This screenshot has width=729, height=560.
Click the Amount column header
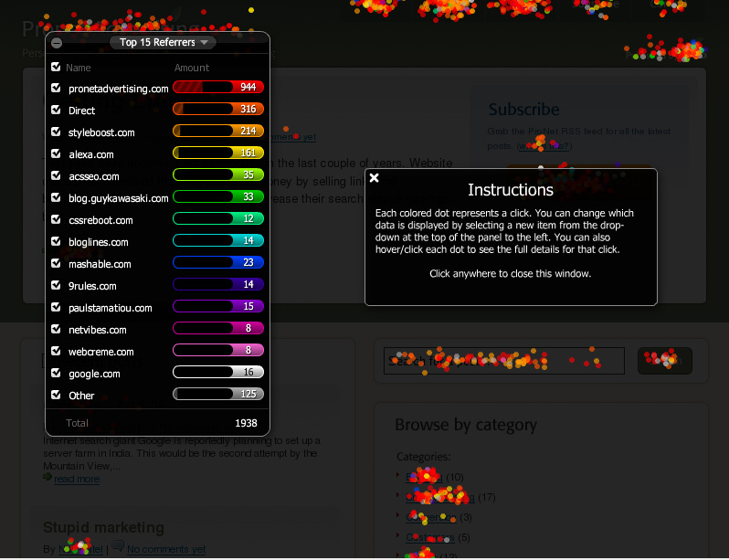pos(192,68)
